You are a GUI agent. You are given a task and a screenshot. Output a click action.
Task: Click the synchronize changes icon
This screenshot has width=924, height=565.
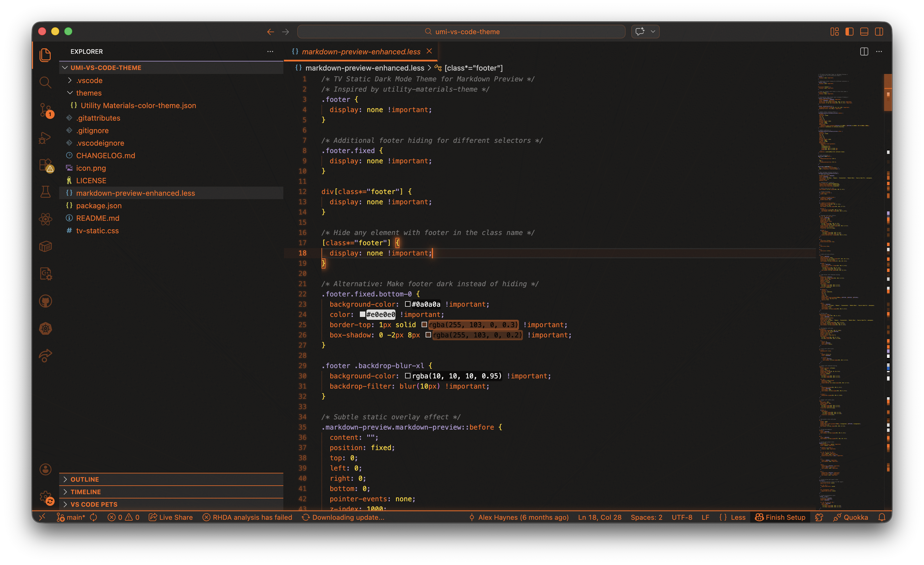[x=93, y=517]
